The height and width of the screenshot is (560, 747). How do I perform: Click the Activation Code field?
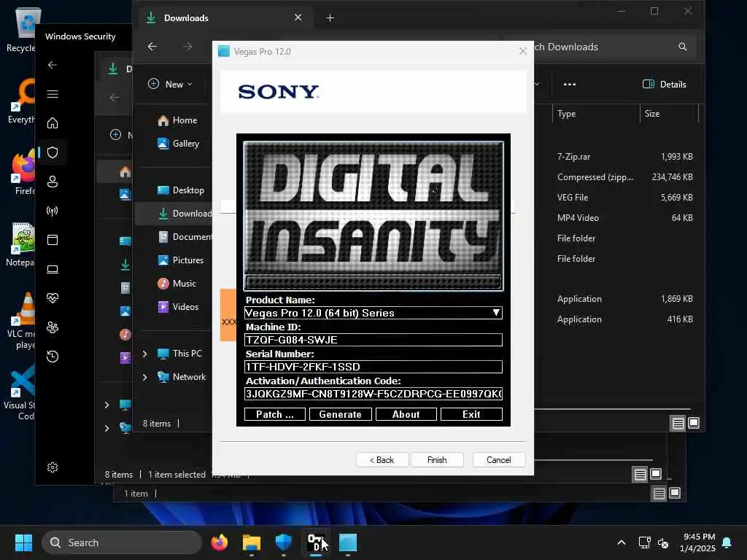(373, 394)
